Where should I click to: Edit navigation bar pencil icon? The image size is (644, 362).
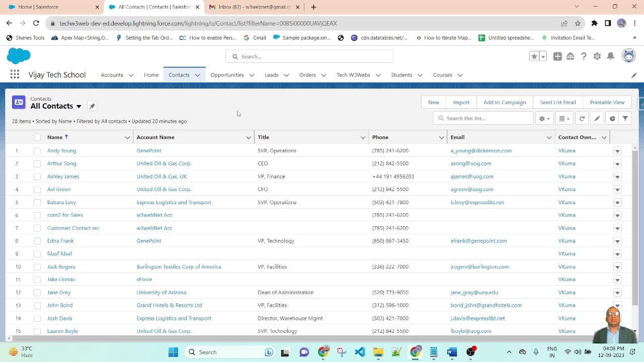(634, 75)
